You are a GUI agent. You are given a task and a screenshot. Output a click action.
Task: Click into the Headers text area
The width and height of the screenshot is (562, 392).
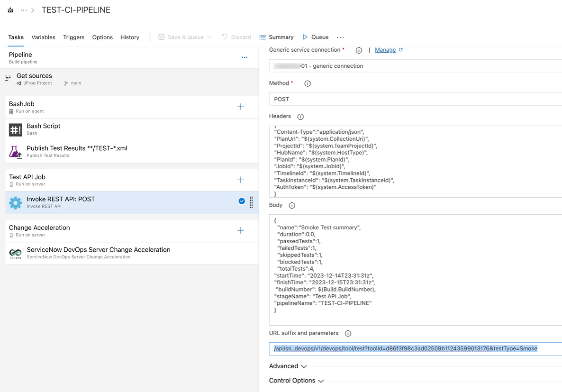pos(415,162)
